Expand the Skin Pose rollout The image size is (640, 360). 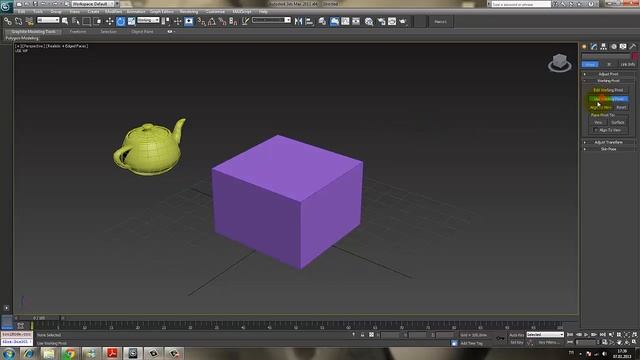pos(608,149)
